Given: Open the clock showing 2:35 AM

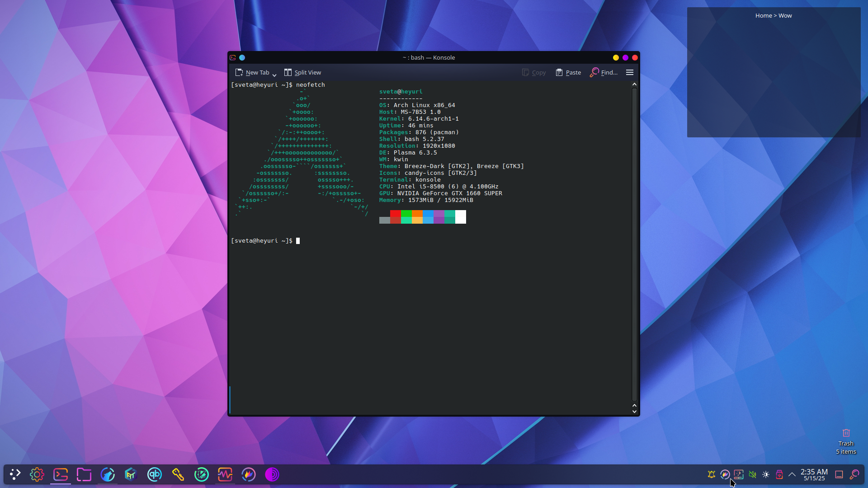Looking at the screenshot, I should click(814, 474).
